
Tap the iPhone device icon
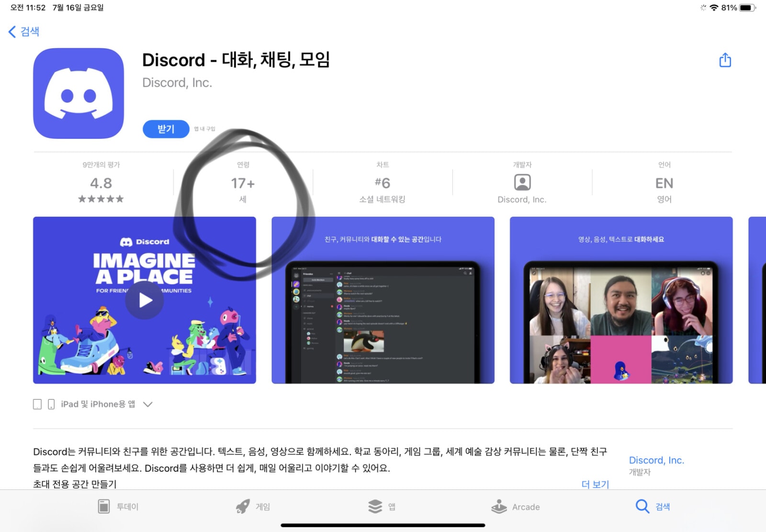coord(51,404)
